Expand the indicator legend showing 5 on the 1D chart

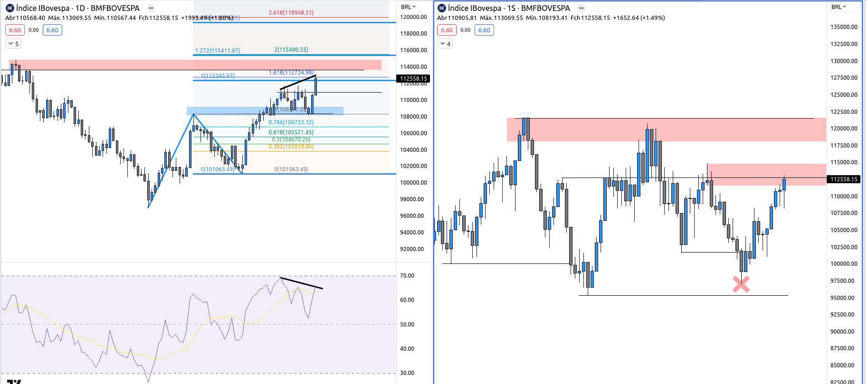click(x=13, y=44)
